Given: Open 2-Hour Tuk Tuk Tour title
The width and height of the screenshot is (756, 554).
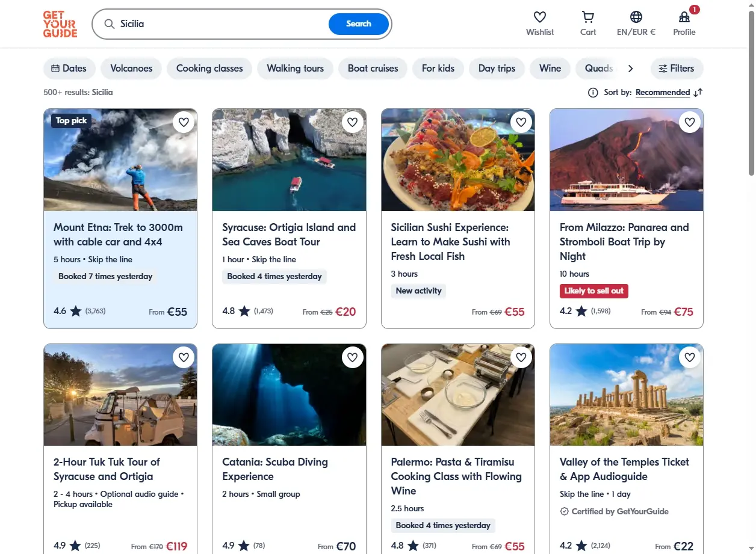Looking at the screenshot, I should pyautogui.click(x=107, y=469).
